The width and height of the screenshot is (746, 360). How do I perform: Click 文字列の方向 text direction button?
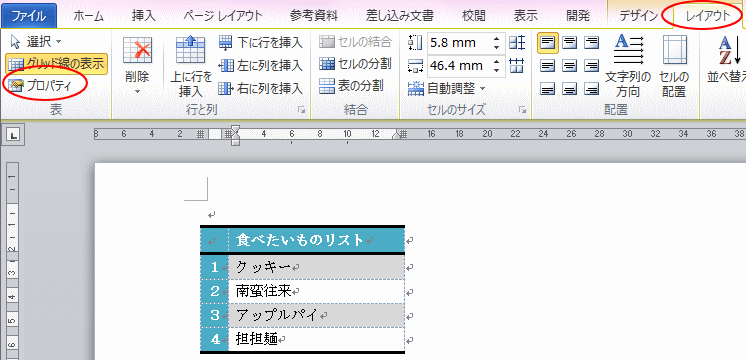pos(628,65)
